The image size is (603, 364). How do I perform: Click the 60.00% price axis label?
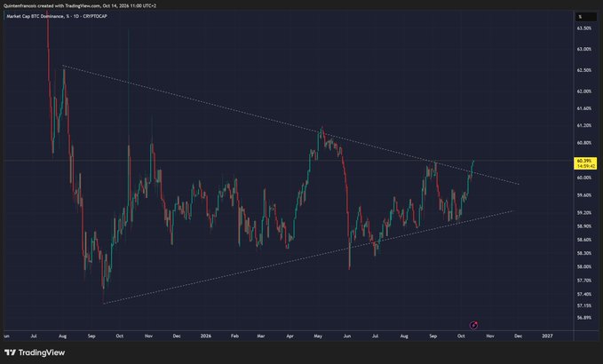[x=583, y=178]
